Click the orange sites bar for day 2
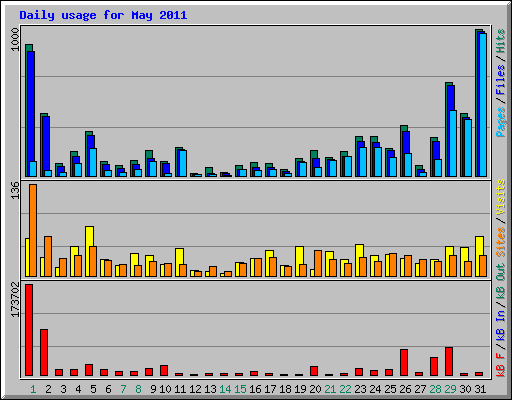Viewport: 512px width, 400px height. tap(48, 256)
